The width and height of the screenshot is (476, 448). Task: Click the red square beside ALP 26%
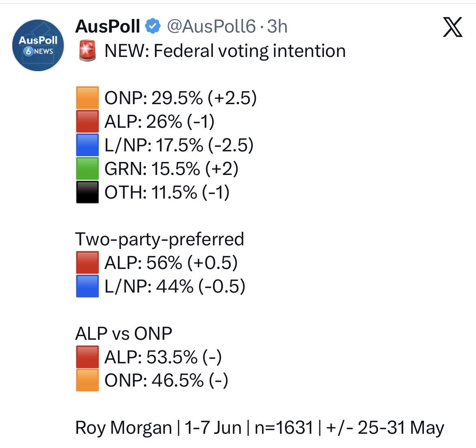[x=87, y=121]
